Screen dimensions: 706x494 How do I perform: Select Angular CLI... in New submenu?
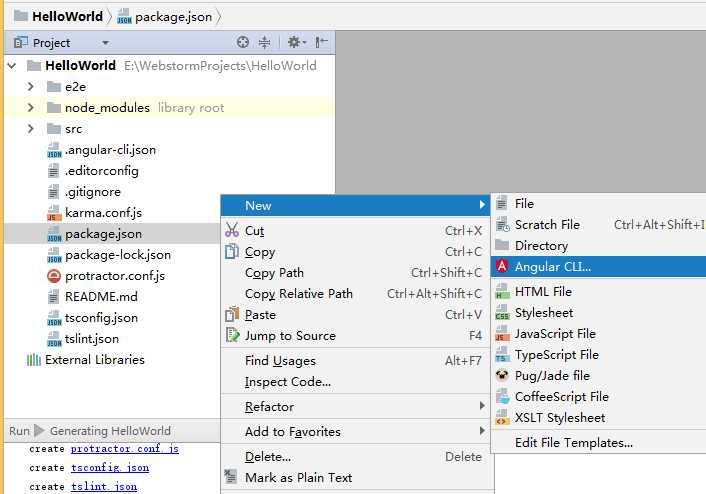coord(599,267)
